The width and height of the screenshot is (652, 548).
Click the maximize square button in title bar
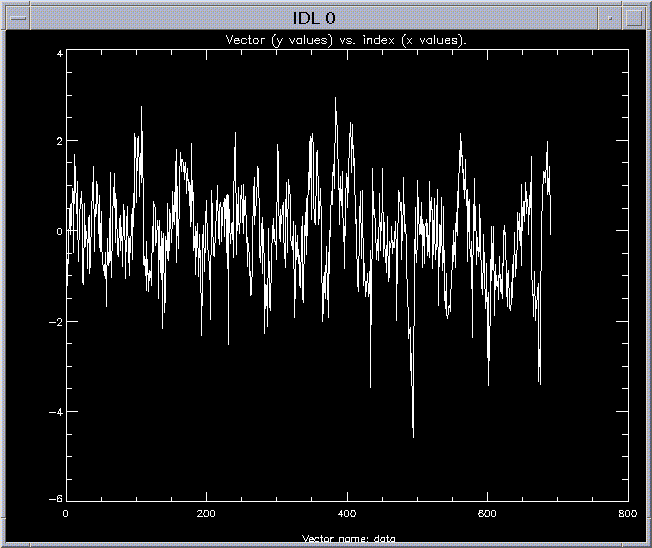click(634, 18)
